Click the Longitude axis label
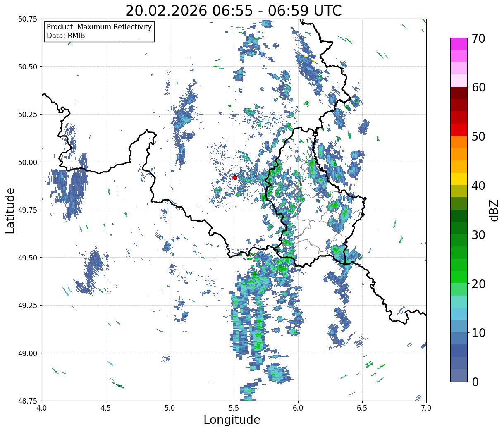 [232, 420]
